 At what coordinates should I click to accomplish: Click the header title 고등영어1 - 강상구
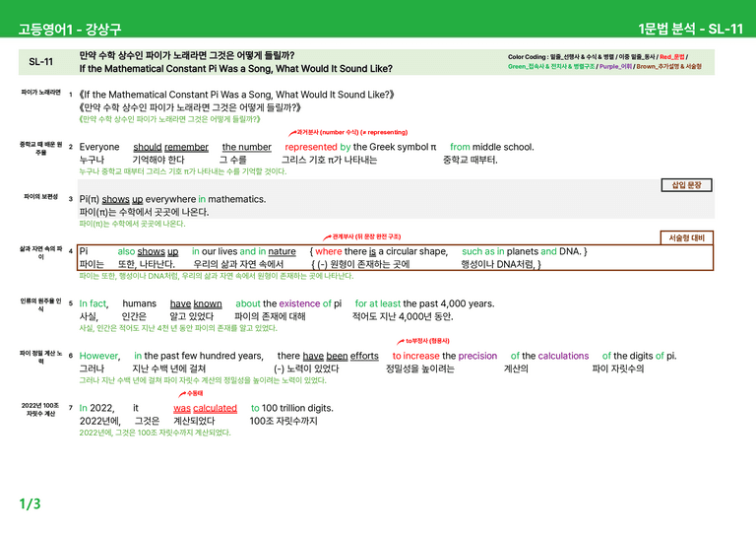click(x=70, y=29)
